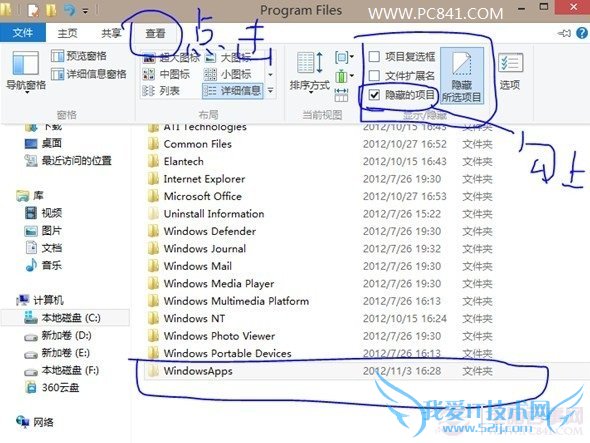Select 超大图标 extra large icons layout
Viewport: 590px width, 443px height.
click(x=171, y=58)
